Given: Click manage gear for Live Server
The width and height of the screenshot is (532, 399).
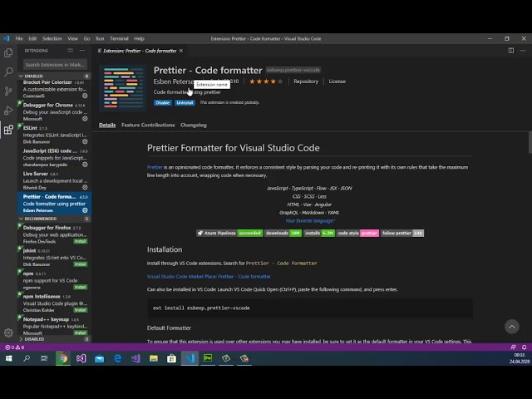Looking at the screenshot, I should click(x=85, y=187).
